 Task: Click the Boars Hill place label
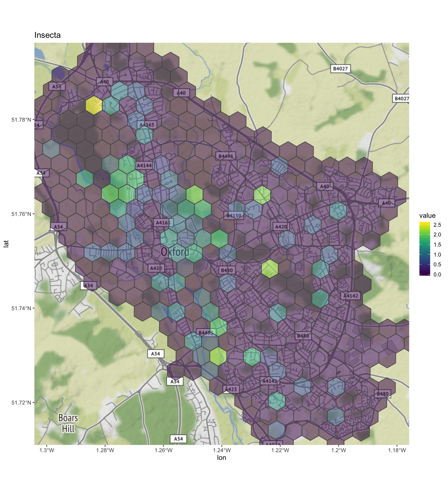click(68, 423)
